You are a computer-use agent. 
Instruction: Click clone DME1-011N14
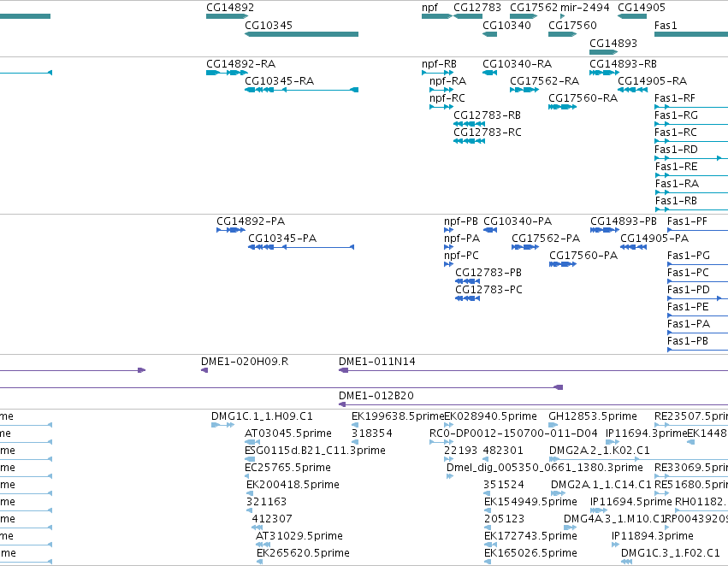[377, 362]
